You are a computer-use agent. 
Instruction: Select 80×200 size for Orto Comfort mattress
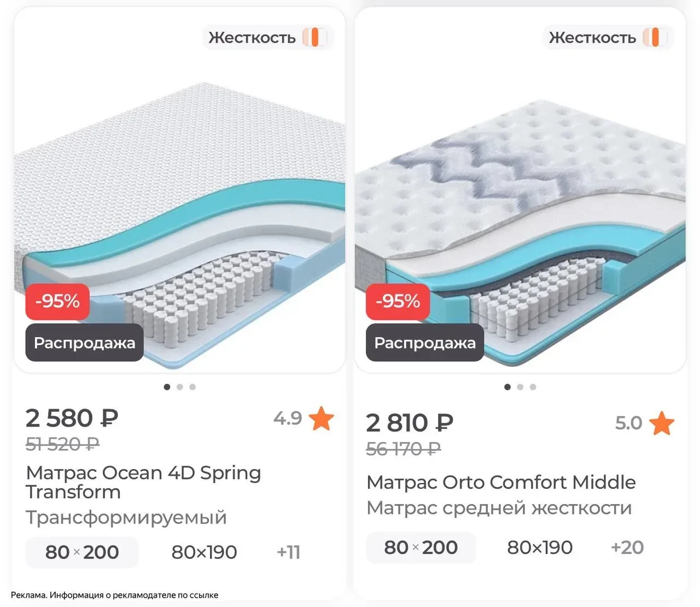[421, 547]
